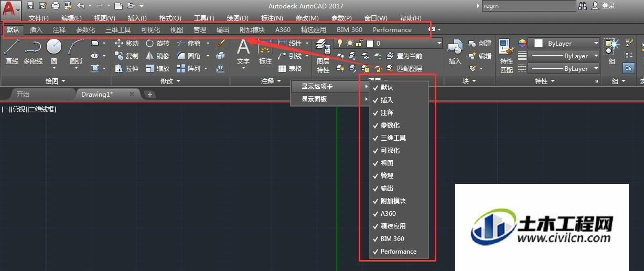
Task: Select the Mirror (镜像) tool
Action: click(x=157, y=56)
